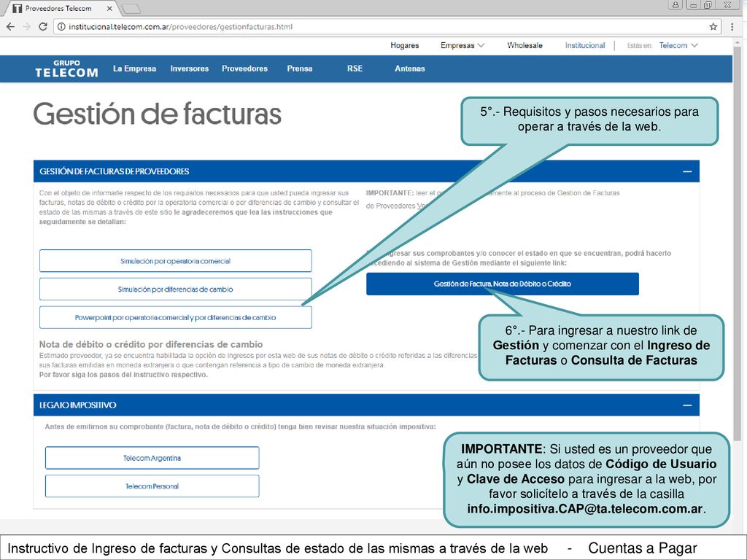Click the Gestión de facturas heading
Image resolution: width=747 pixels, height=560 pixels.
click(x=158, y=114)
